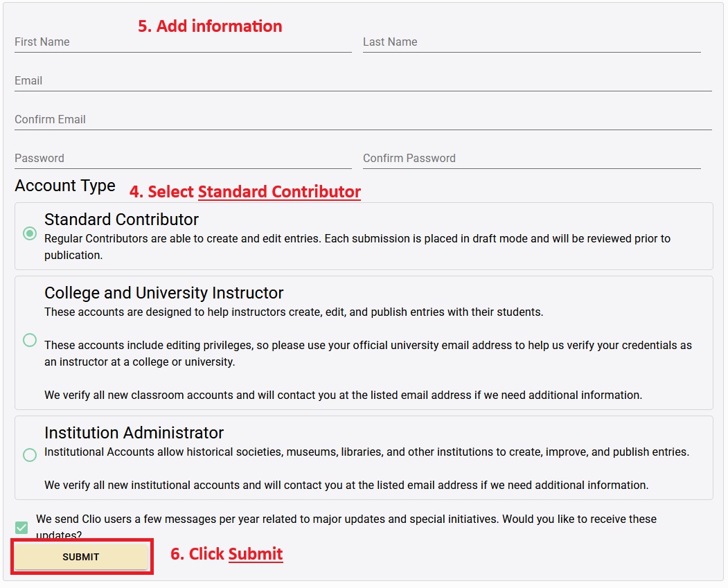Click the Clio updates message label
Screen dimensions: 728x588
(346, 519)
